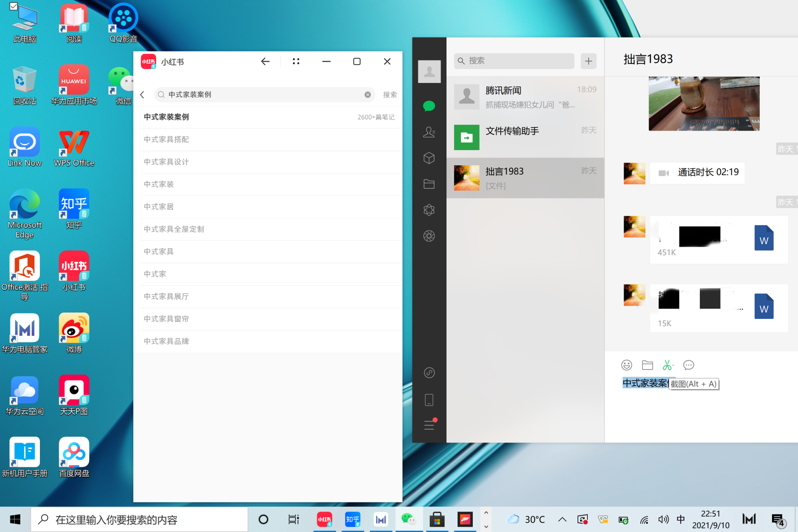Open 回收站 recycle bin icon

(x=24, y=85)
